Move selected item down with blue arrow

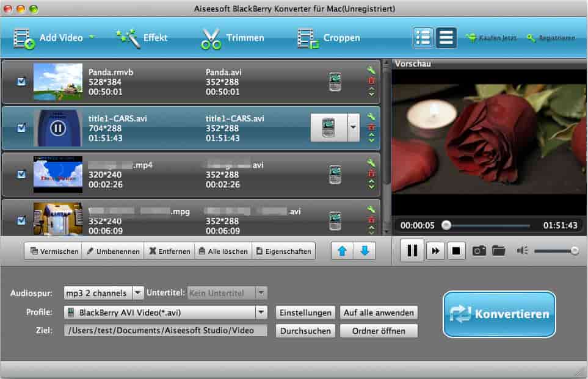click(365, 251)
